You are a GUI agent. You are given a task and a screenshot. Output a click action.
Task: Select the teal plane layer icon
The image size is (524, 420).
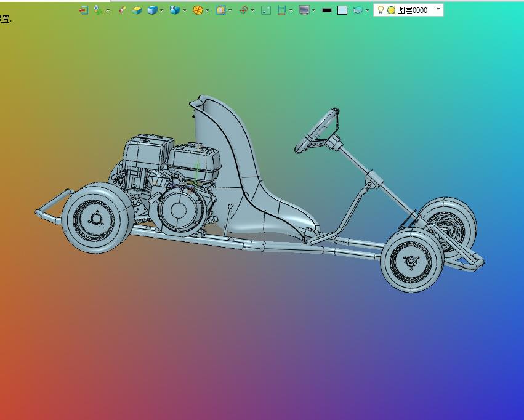[358, 10]
